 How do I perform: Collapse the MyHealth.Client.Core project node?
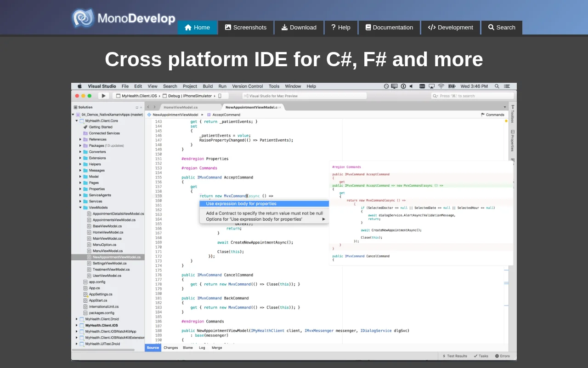(77, 121)
